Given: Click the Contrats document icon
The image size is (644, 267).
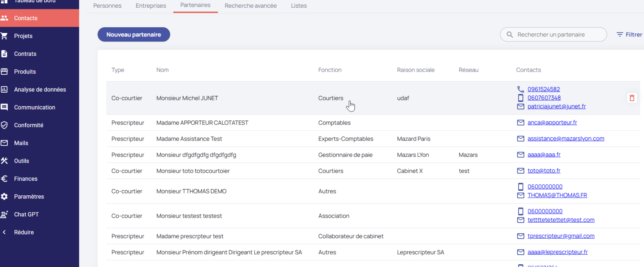Looking at the screenshot, I should click(x=5, y=54).
